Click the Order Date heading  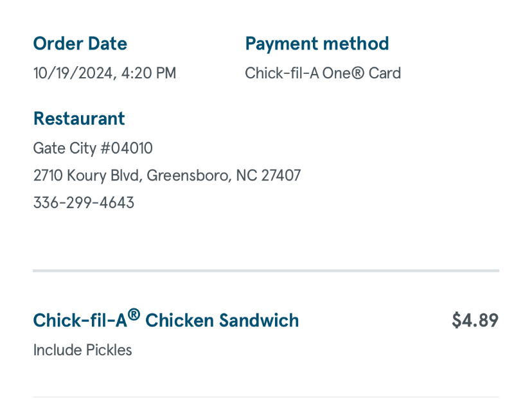(x=80, y=44)
